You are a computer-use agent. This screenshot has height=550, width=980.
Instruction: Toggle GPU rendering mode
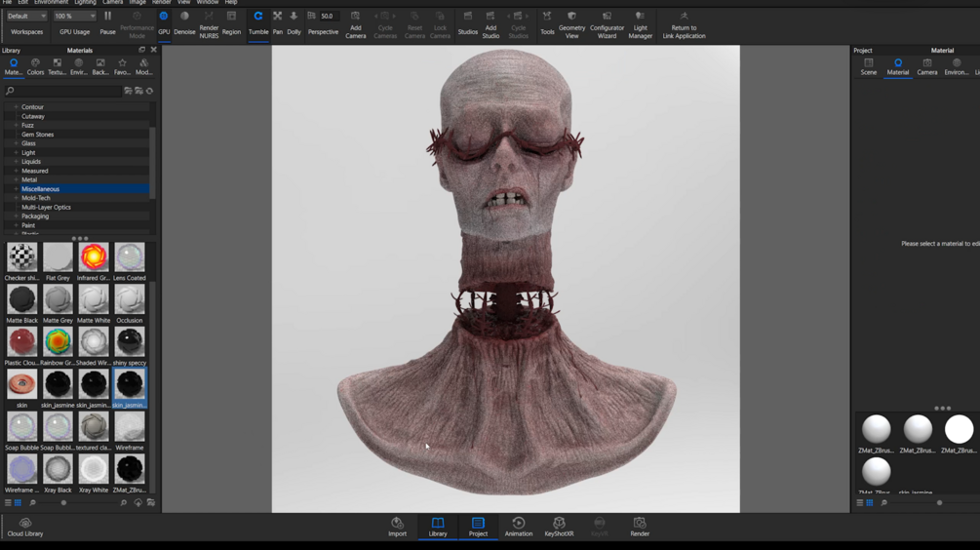coord(164,23)
